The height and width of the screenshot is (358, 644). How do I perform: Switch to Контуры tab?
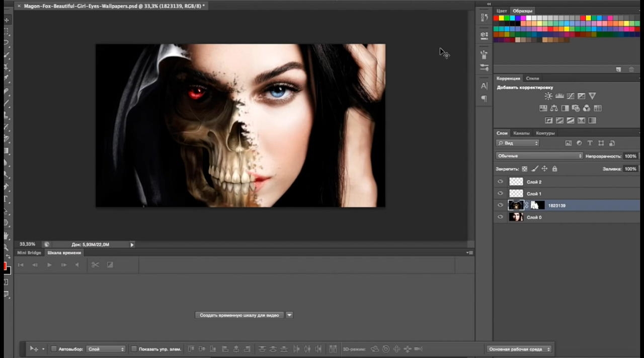click(545, 133)
